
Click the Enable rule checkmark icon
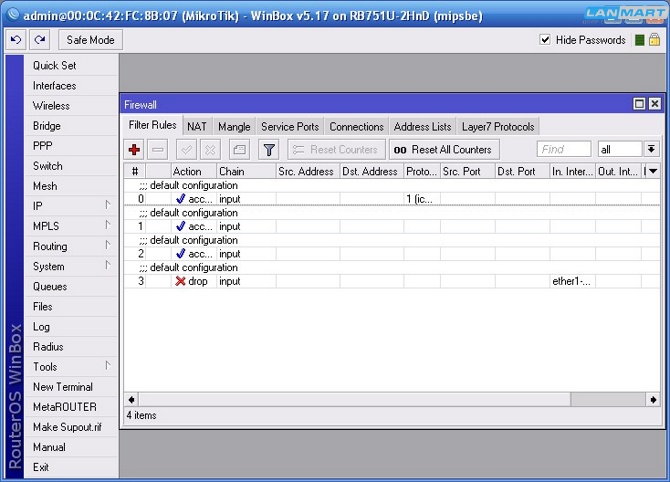click(x=187, y=150)
